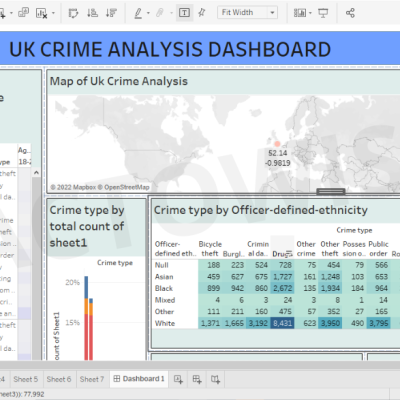Click the Clear sheet toolbar icon
Image resolution: width=400 pixels, height=400 pixels.
tap(41, 13)
